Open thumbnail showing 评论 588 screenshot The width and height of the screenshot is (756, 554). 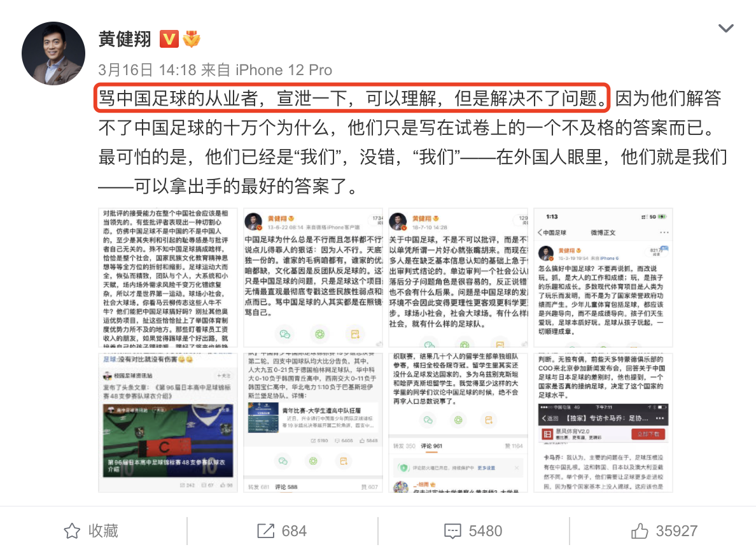coord(313,423)
